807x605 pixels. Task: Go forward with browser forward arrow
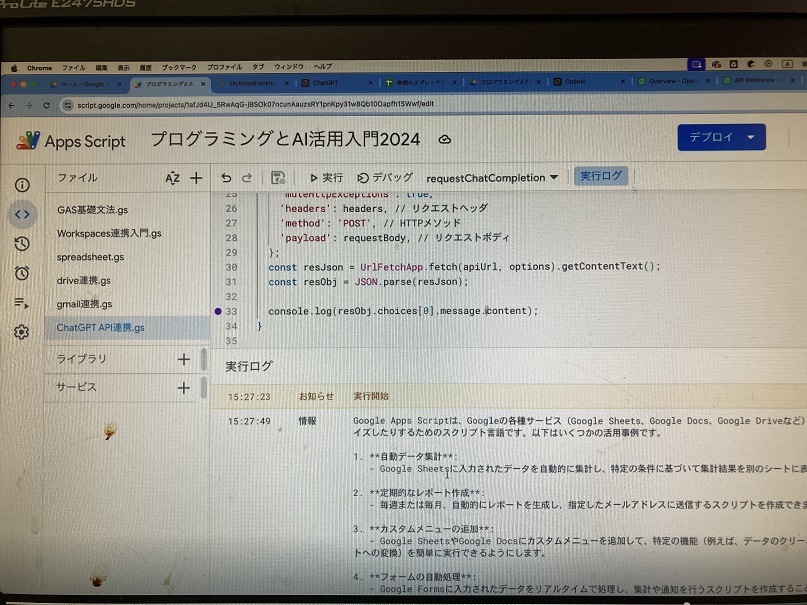pos(29,105)
